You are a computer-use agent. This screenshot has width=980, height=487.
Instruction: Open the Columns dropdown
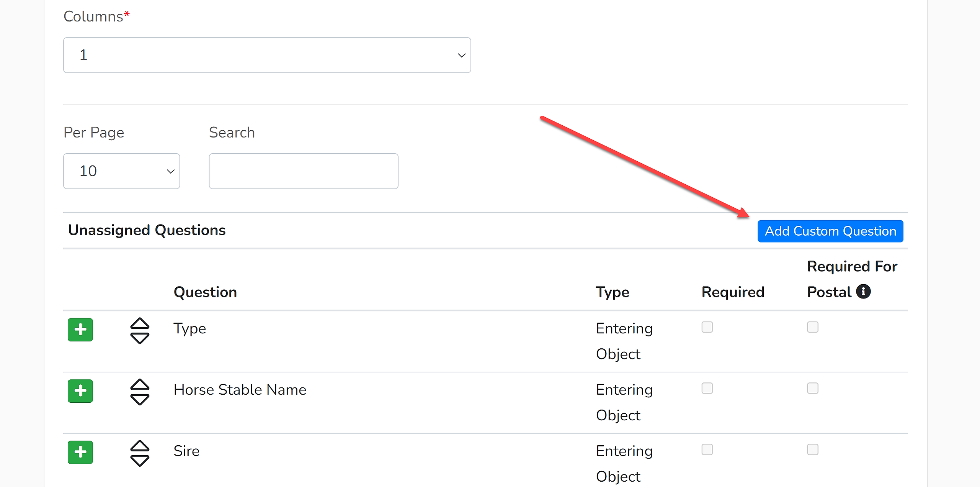point(267,55)
